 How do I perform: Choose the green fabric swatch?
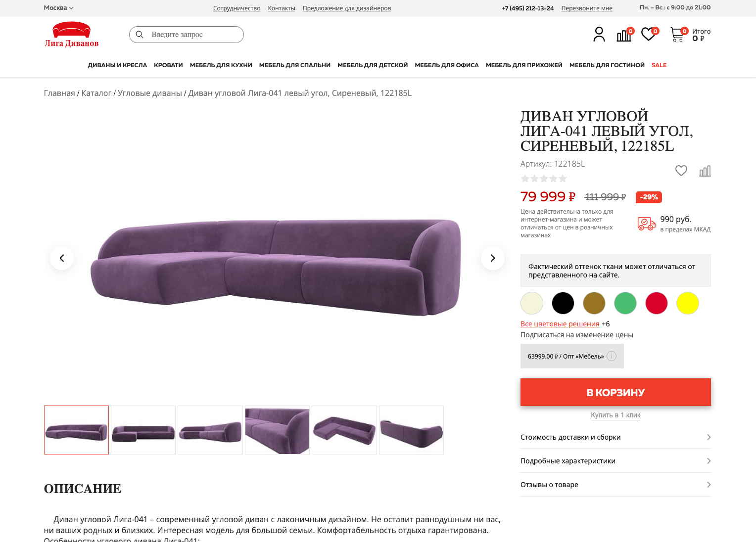625,303
